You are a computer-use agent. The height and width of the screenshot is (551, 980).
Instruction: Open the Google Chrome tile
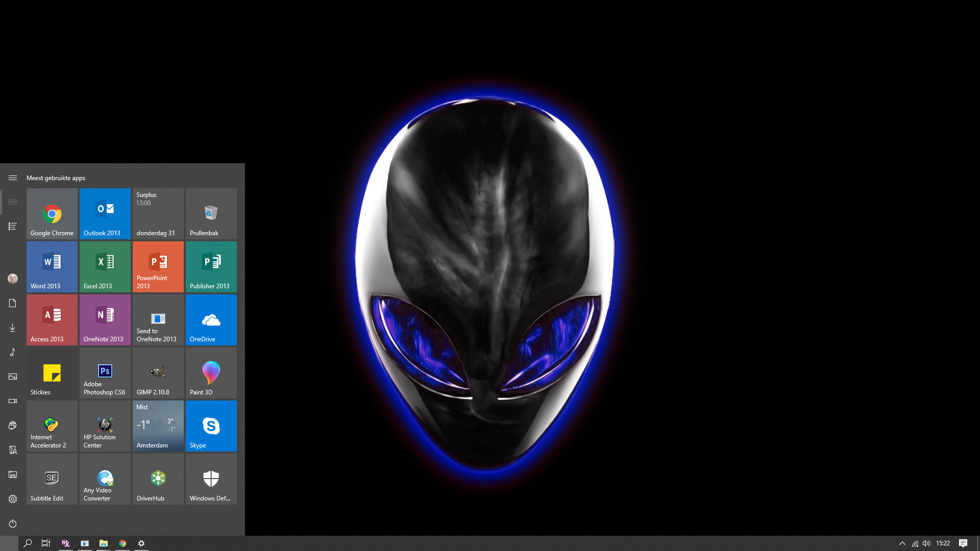(x=52, y=214)
